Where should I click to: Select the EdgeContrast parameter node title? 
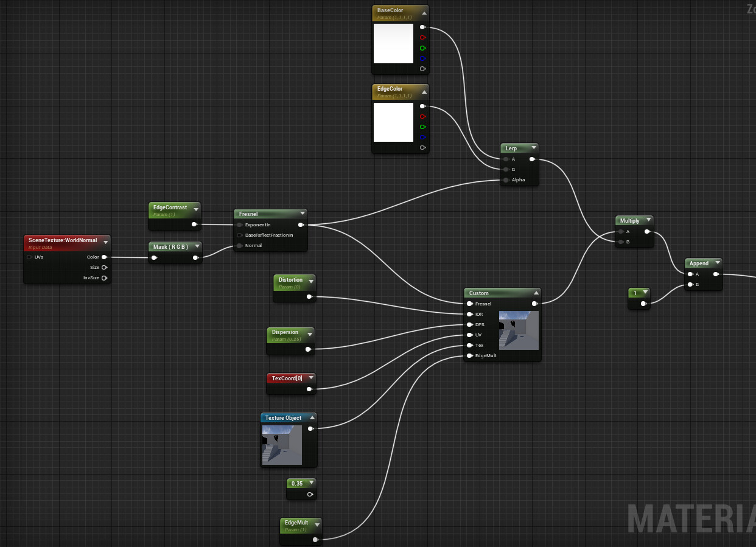click(170, 207)
